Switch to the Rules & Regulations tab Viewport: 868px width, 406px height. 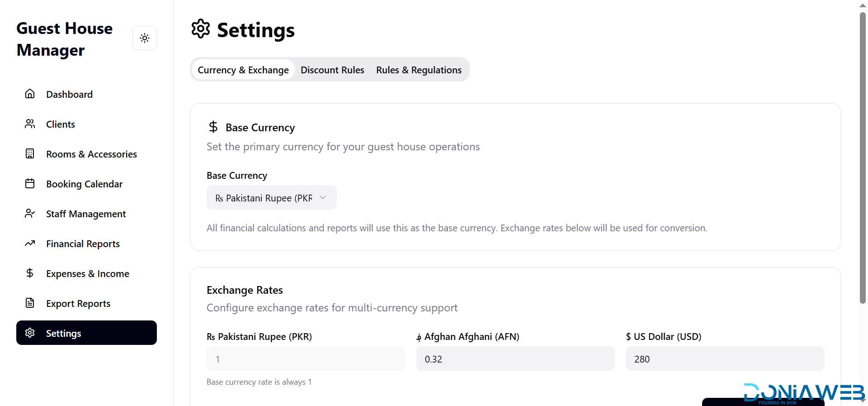[419, 70]
